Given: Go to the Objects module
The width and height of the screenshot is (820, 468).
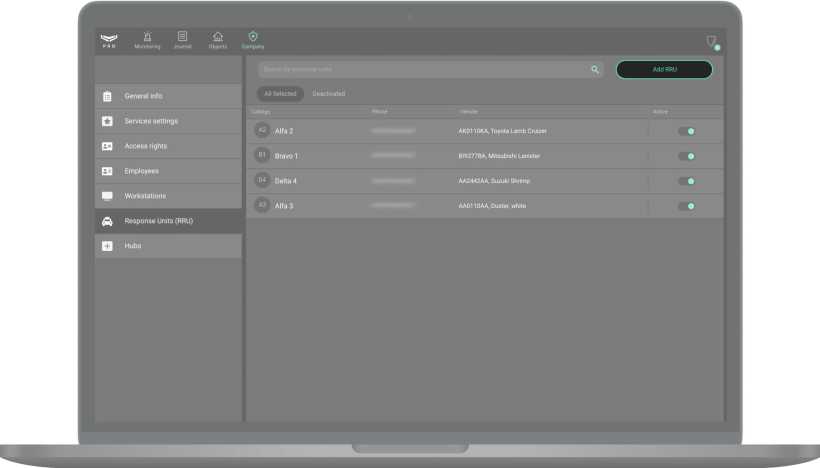Looking at the screenshot, I should tap(218, 40).
